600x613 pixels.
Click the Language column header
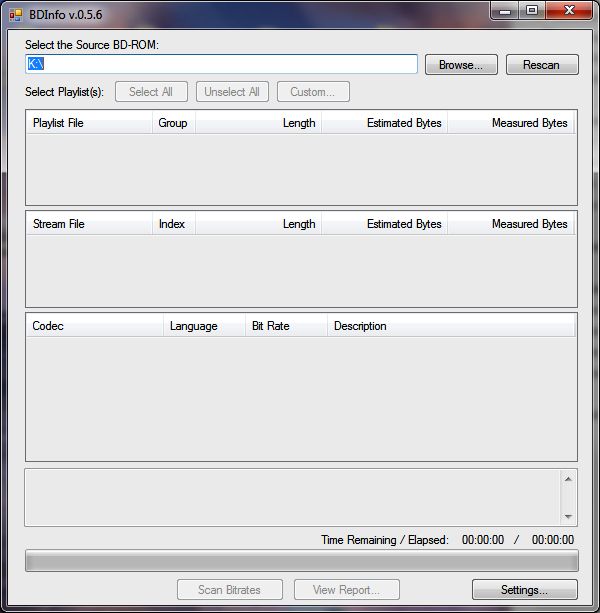[204, 325]
